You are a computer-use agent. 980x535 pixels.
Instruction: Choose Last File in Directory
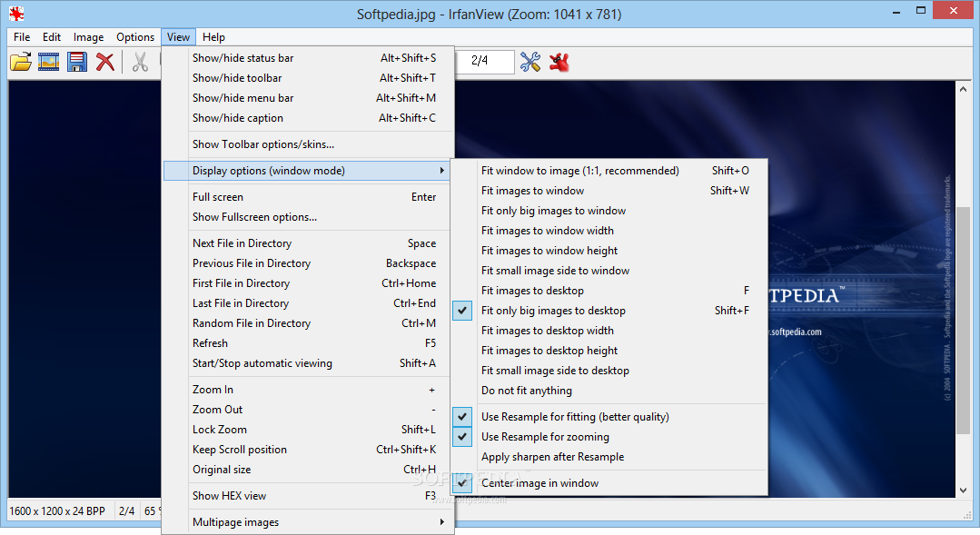coord(307,303)
